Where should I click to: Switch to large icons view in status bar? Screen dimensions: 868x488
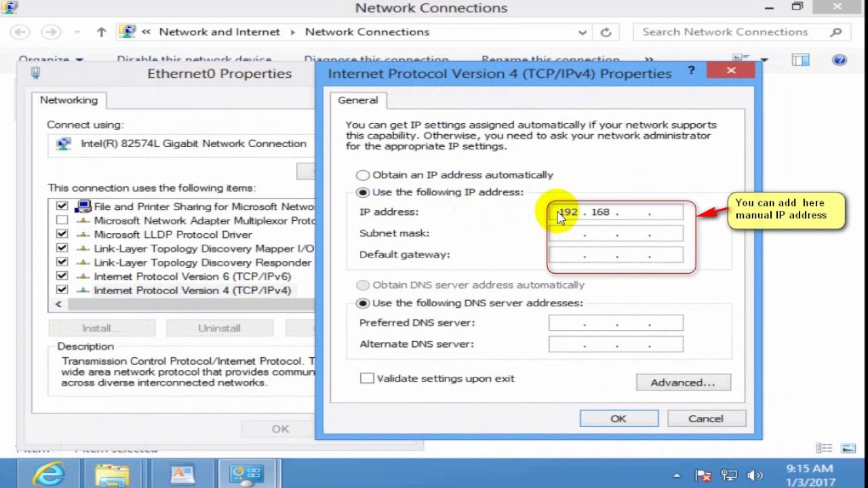pyautogui.click(x=848, y=448)
